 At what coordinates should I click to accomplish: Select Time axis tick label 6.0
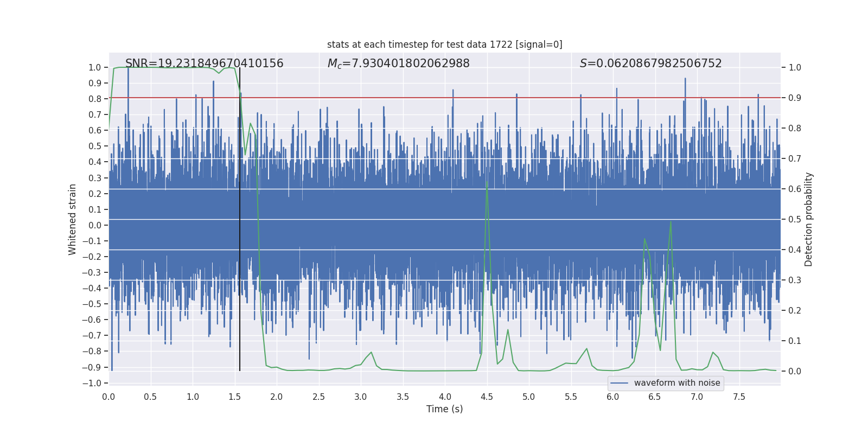coord(613,397)
